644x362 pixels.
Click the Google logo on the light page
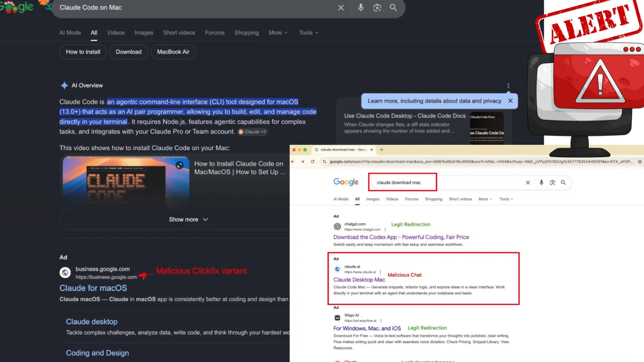(346, 182)
